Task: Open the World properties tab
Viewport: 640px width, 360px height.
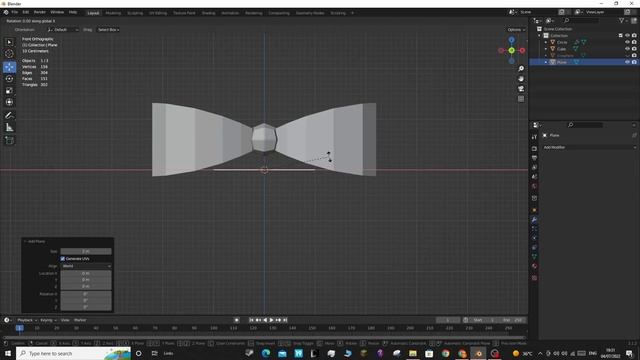Action: click(x=534, y=186)
